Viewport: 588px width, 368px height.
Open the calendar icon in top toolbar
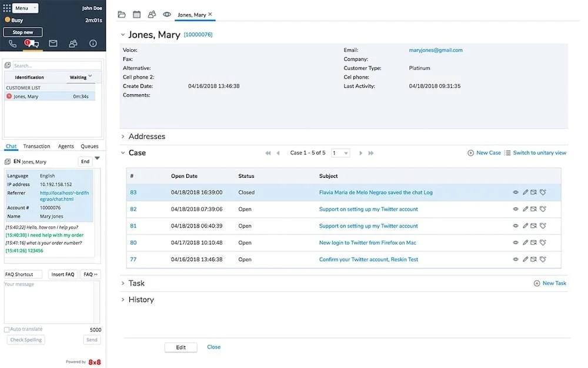pyautogui.click(x=136, y=14)
